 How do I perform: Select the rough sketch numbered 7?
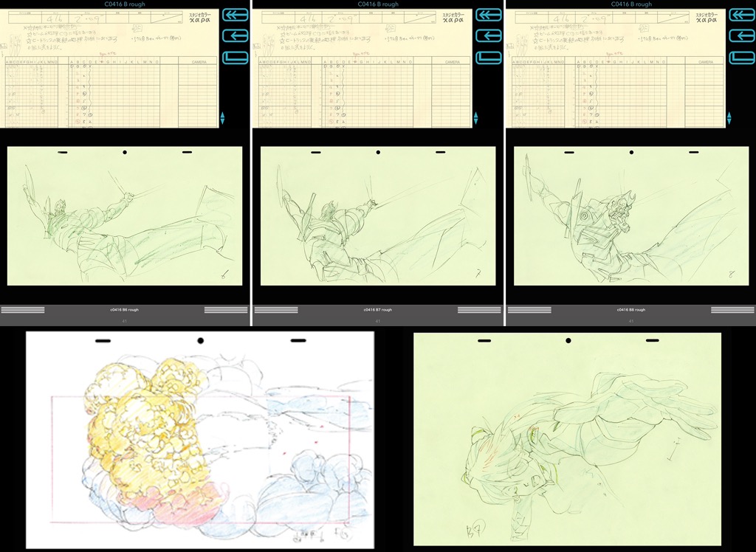tap(378, 216)
